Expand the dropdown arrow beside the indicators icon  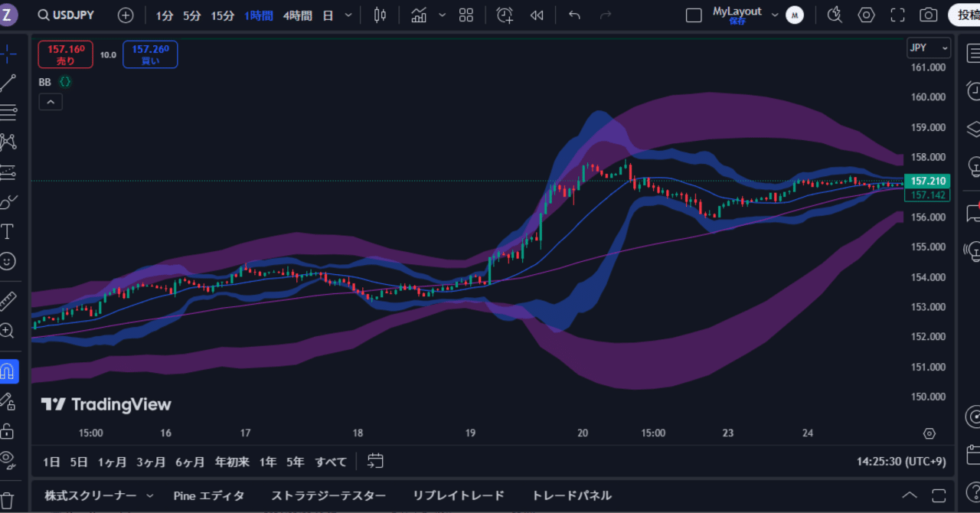click(x=442, y=15)
